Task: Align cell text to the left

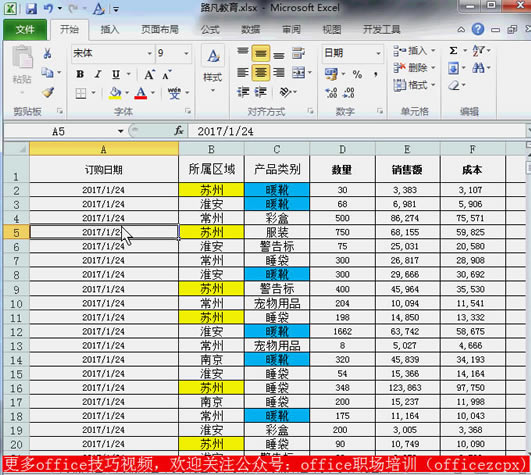Action: (x=242, y=72)
